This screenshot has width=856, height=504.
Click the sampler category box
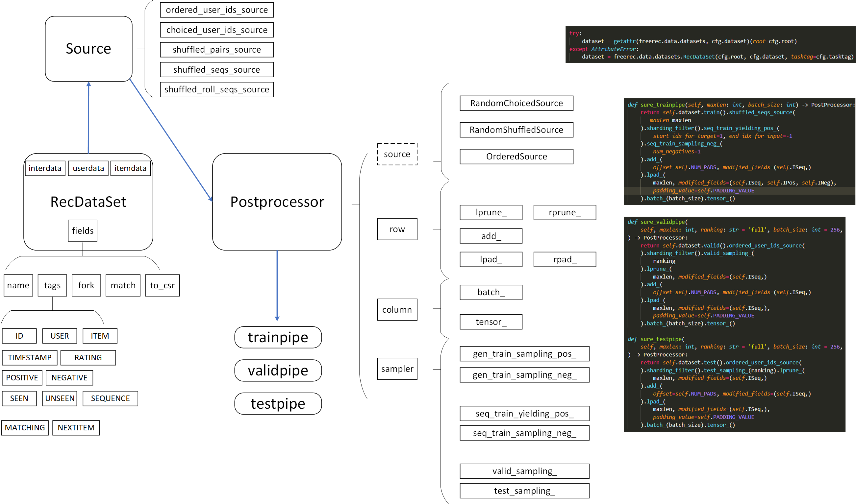tap(397, 369)
